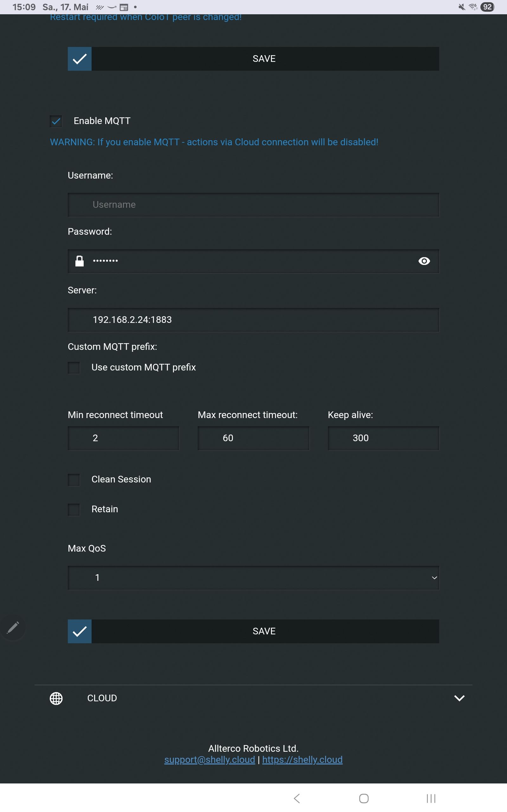Check the Use custom MQTT prefix box
Screen dimensions: 507x812
click(x=74, y=368)
